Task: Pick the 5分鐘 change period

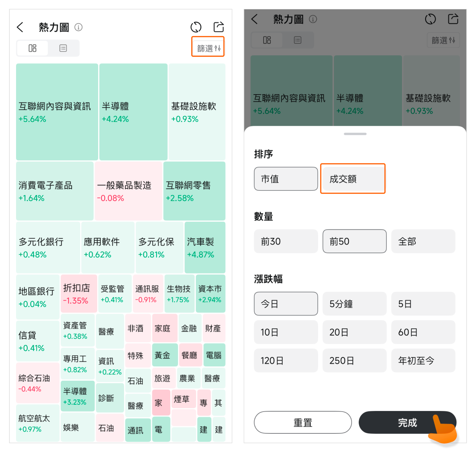Action: [x=354, y=304]
